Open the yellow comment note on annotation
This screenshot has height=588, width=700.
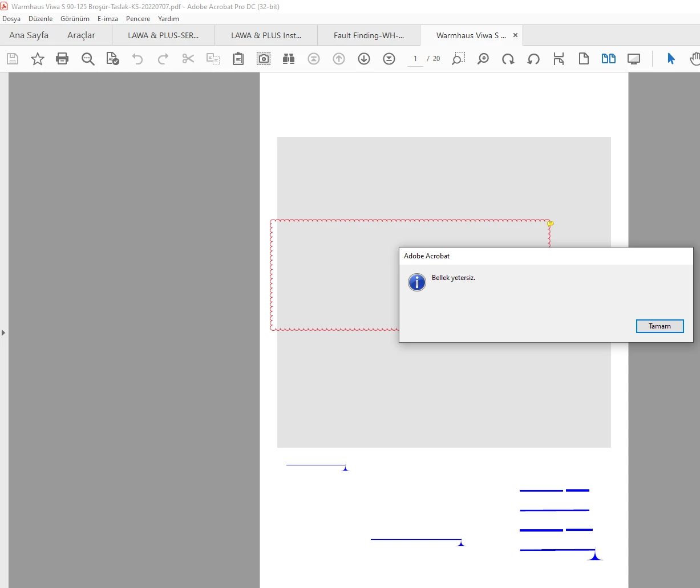[551, 224]
